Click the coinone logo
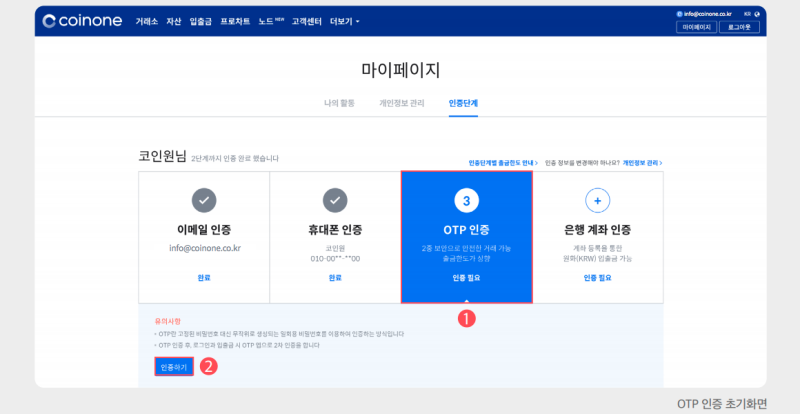The image size is (800, 414). 82,21
